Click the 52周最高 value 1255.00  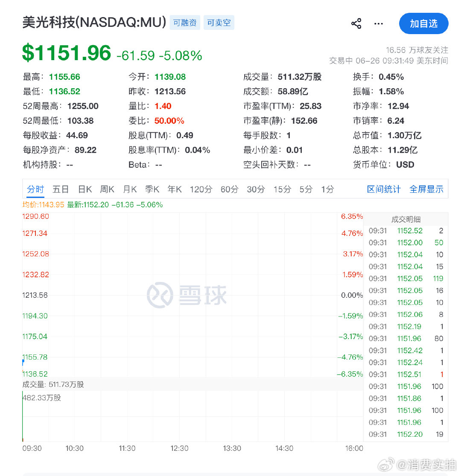pyautogui.click(x=83, y=106)
